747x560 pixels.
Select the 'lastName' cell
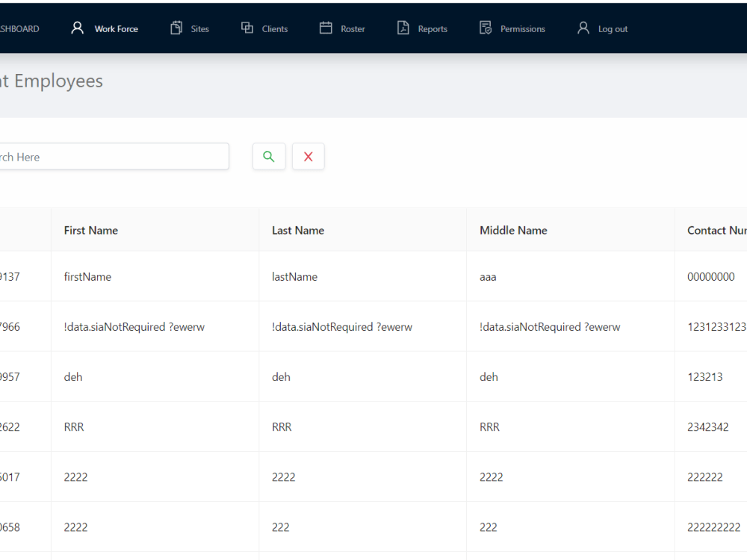coord(294,277)
